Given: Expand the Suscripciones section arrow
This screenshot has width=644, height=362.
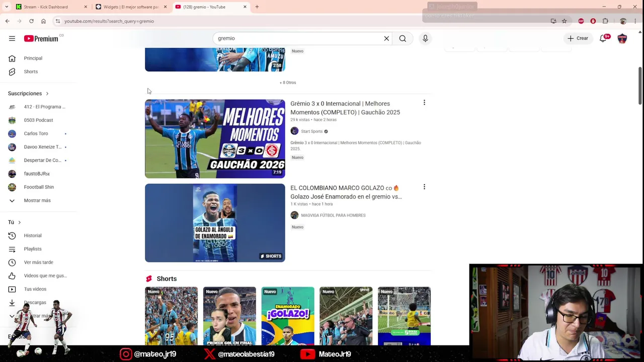Looking at the screenshot, I should tap(47, 94).
